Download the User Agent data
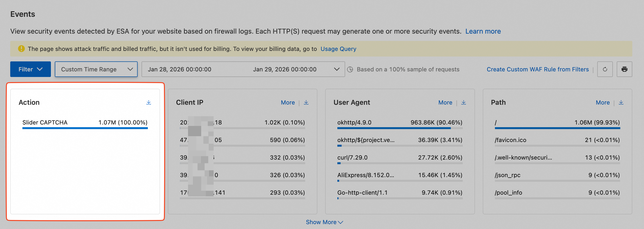Viewport: 644px width, 229px height. pos(464,103)
